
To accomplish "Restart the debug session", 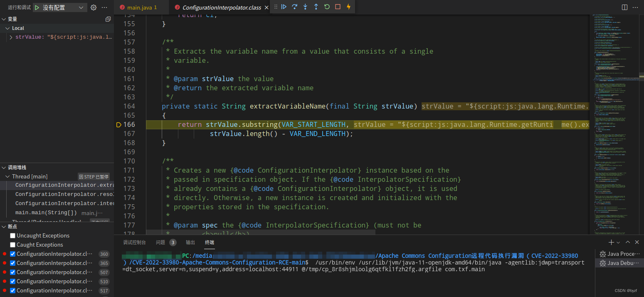I will (x=327, y=7).
